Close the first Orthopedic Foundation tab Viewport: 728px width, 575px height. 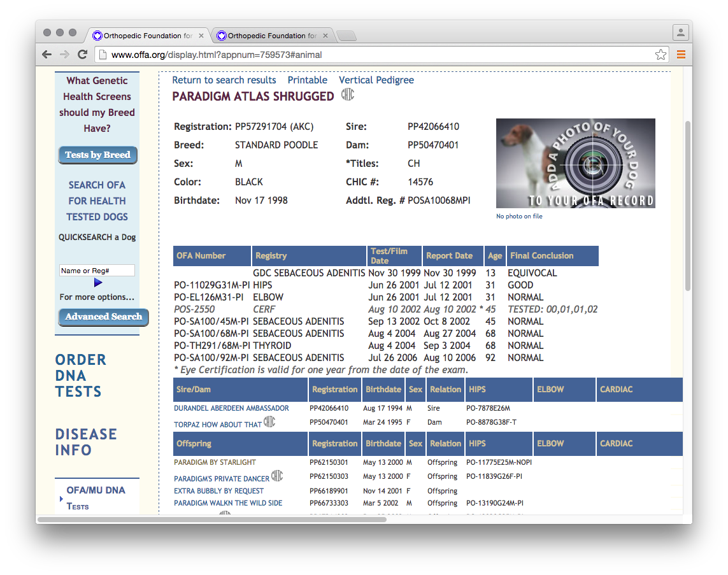click(201, 36)
